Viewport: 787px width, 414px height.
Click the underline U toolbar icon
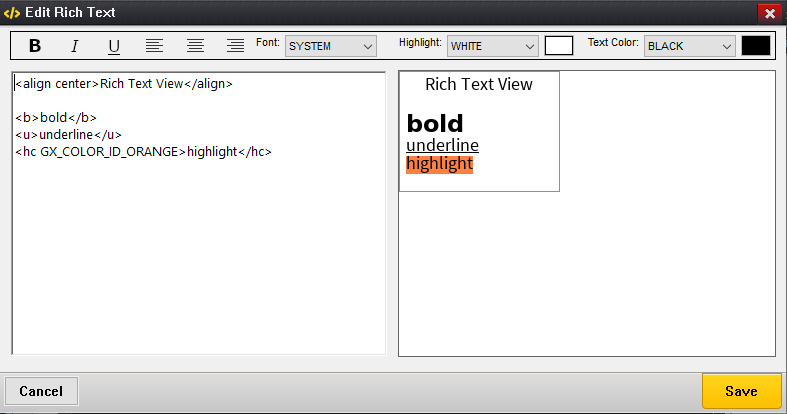pyautogui.click(x=114, y=46)
